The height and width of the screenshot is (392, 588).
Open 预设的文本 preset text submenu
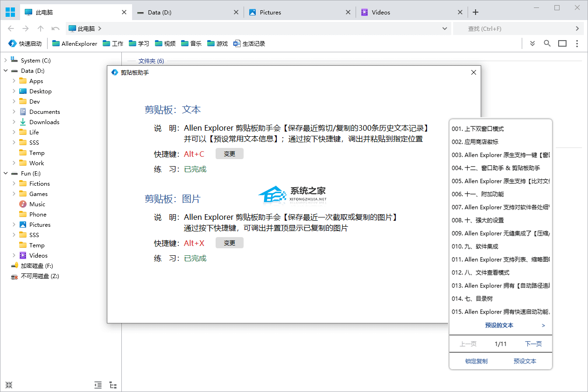[x=500, y=325]
